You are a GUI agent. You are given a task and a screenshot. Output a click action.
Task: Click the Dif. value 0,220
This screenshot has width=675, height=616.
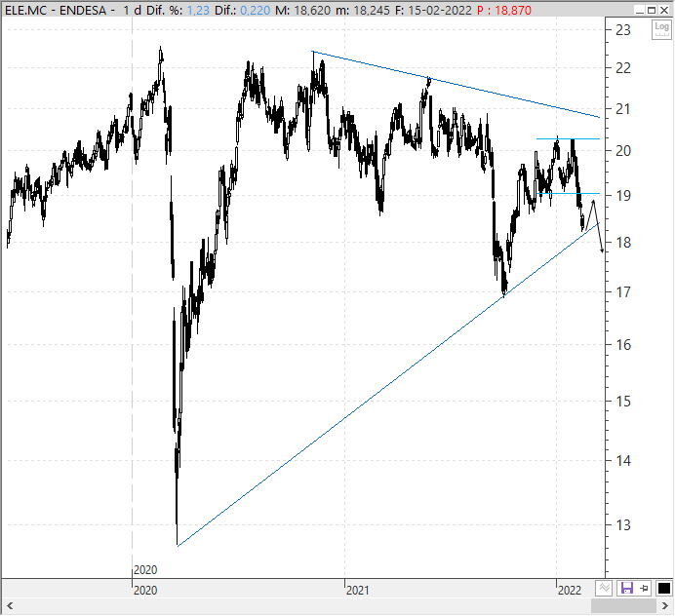tap(255, 10)
